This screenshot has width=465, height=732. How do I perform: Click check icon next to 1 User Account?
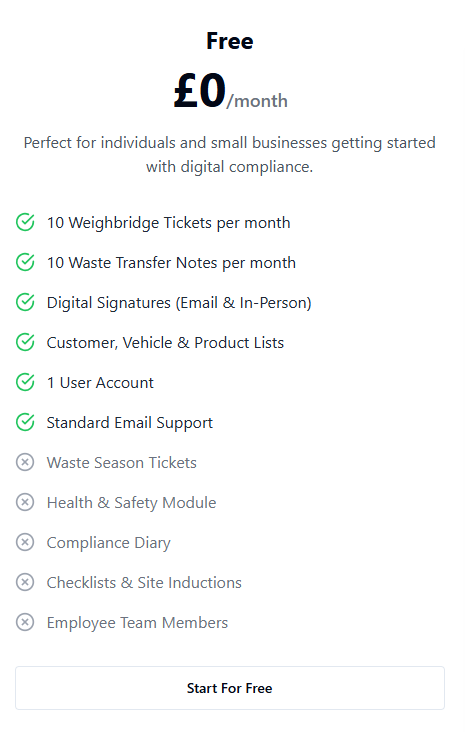coord(25,382)
